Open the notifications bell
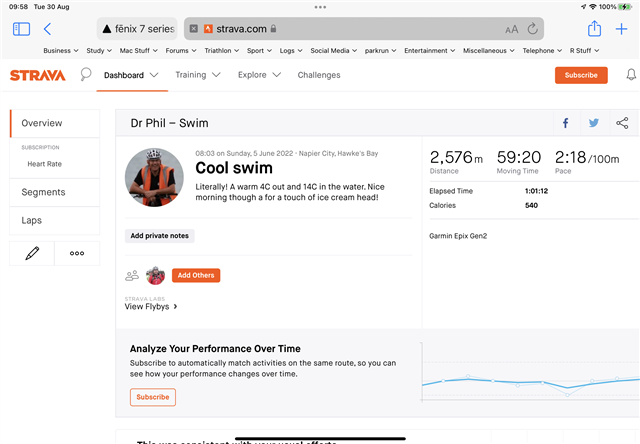 click(631, 75)
